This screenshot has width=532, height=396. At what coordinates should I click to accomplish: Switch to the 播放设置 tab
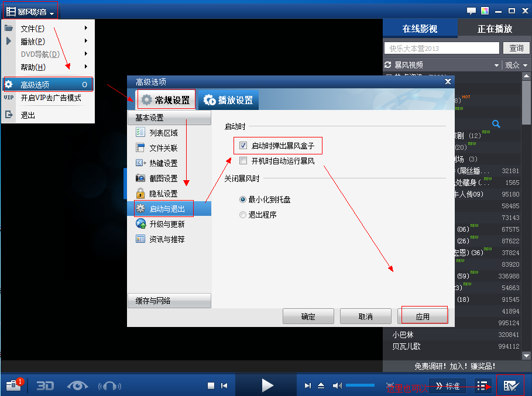[228, 100]
